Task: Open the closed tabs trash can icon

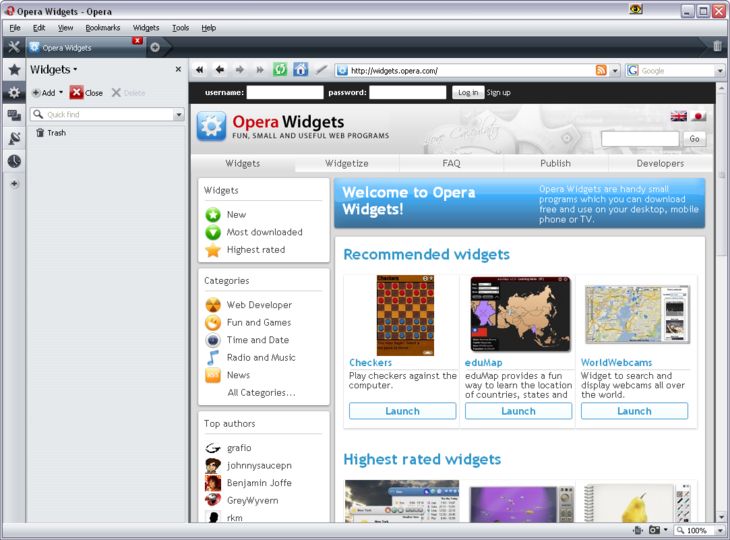Action: [717, 46]
